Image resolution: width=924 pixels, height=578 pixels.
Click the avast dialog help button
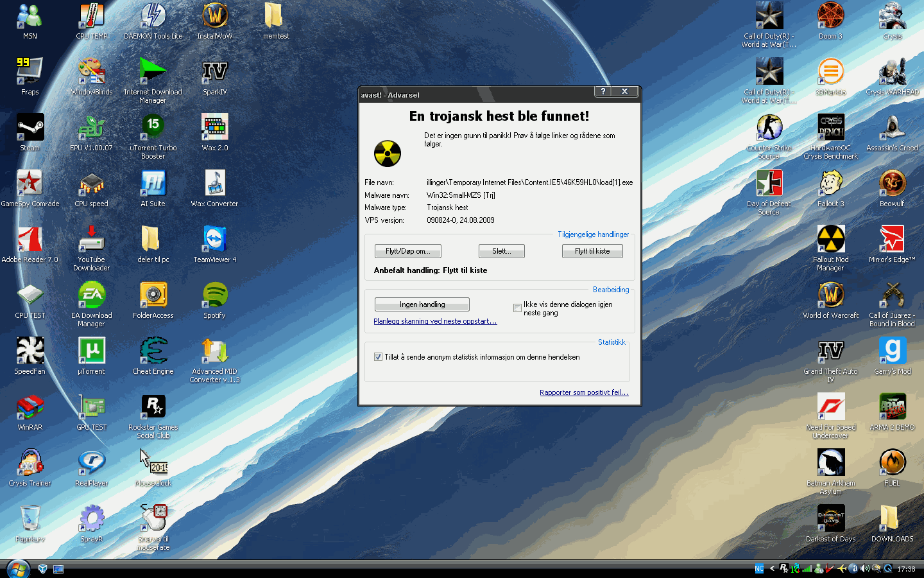[x=603, y=91]
